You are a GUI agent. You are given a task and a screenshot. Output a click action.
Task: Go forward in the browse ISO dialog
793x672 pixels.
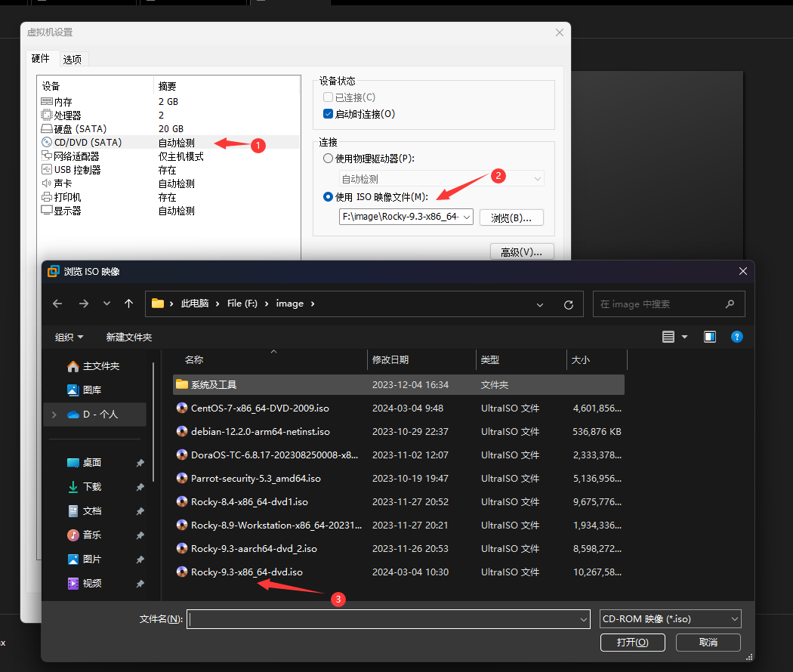tap(84, 304)
